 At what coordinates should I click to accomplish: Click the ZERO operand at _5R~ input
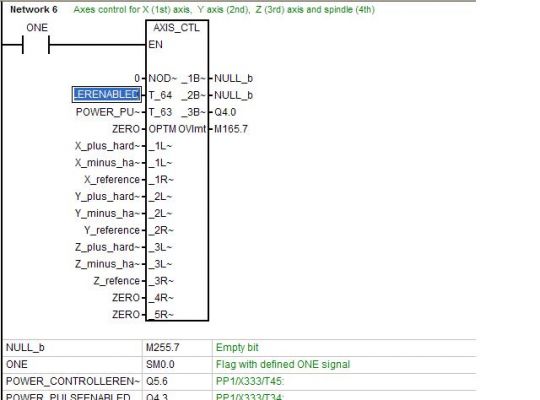(x=126, y=315)
